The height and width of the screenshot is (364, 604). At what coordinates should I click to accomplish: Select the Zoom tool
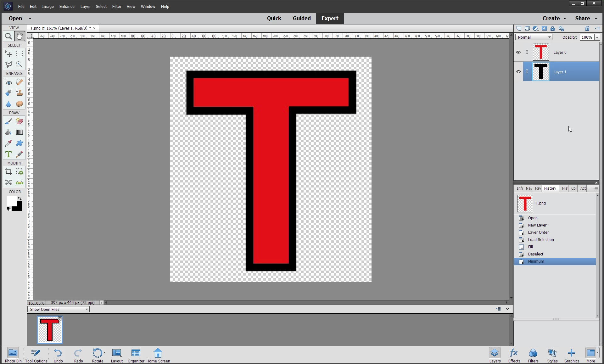tap(8, 36)
